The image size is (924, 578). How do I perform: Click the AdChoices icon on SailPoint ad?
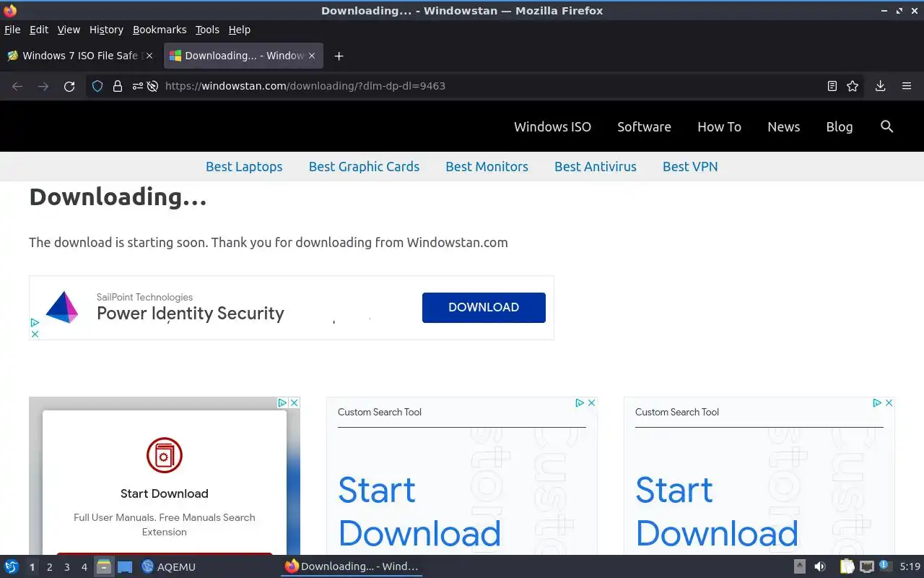pos(34,323)
